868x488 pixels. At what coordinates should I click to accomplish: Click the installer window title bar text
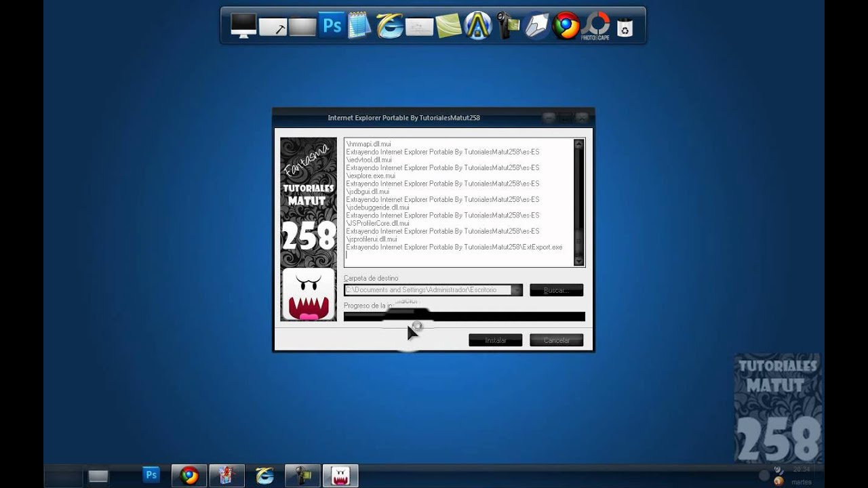pos(403,118)
